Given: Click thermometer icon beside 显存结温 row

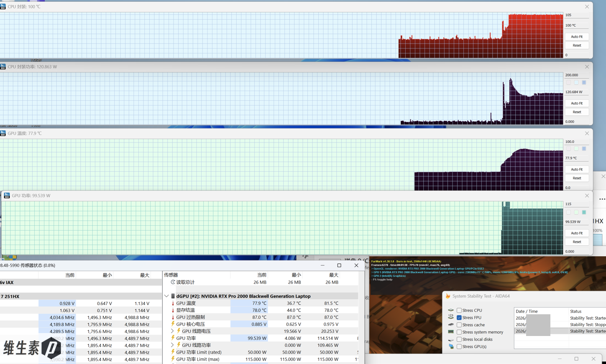Looking at the screenshot, I should tap(173, 311).
